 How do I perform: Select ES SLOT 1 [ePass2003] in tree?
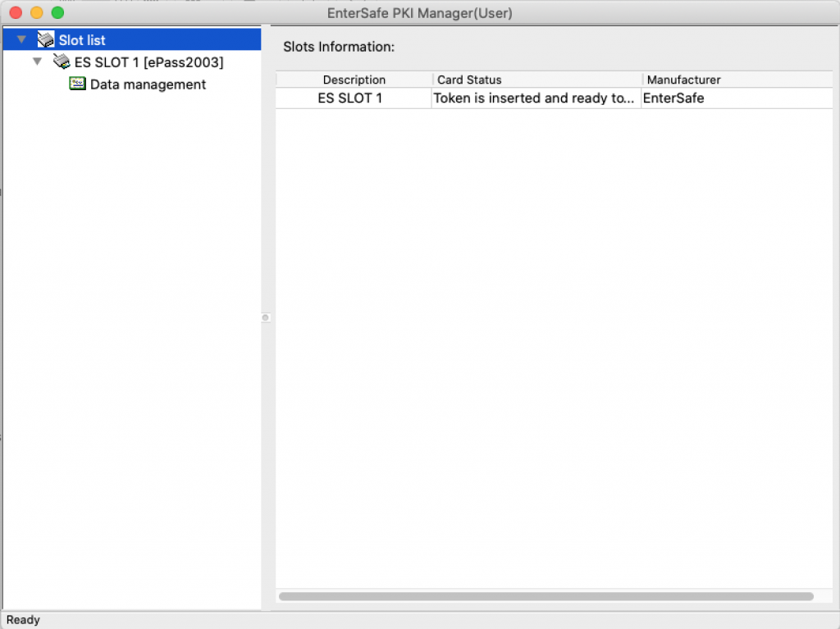149,62
